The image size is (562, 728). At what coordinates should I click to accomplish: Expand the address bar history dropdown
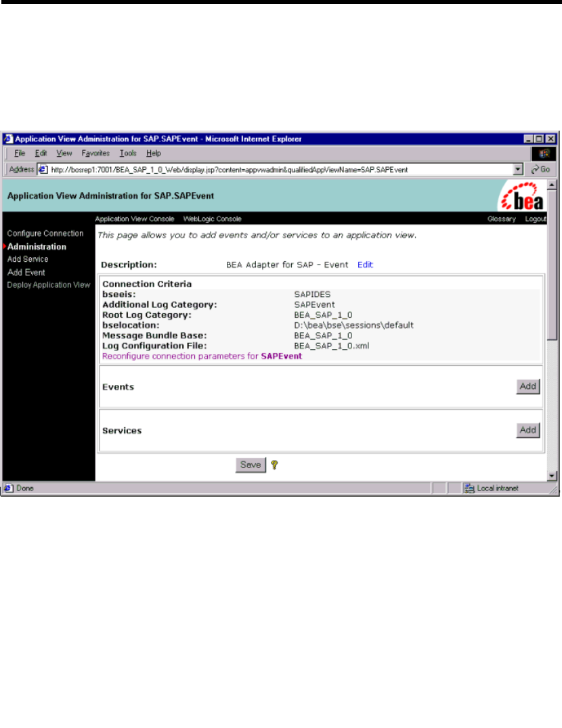click(519, 169)
